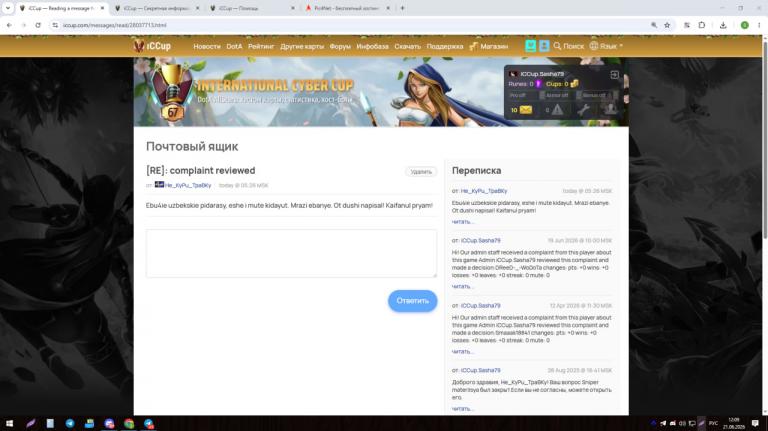
Task: Open the Новости menu item
Action: coord(207,46)
